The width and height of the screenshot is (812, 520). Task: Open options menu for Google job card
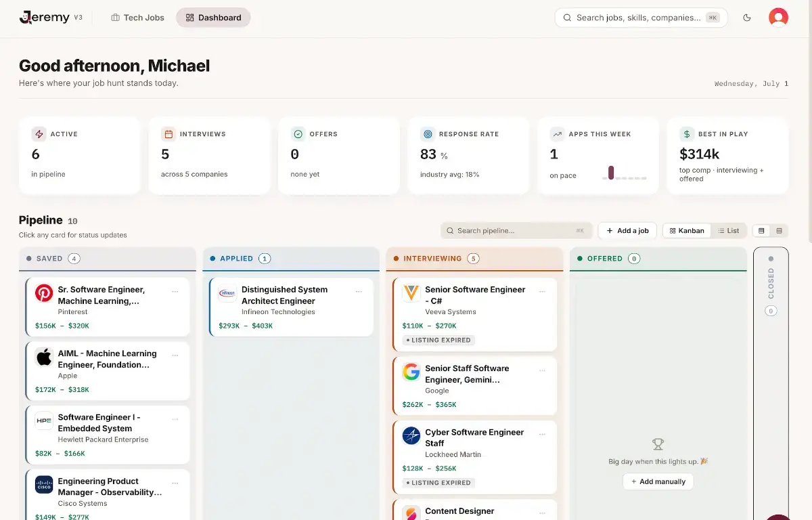[x=542, y=370]
